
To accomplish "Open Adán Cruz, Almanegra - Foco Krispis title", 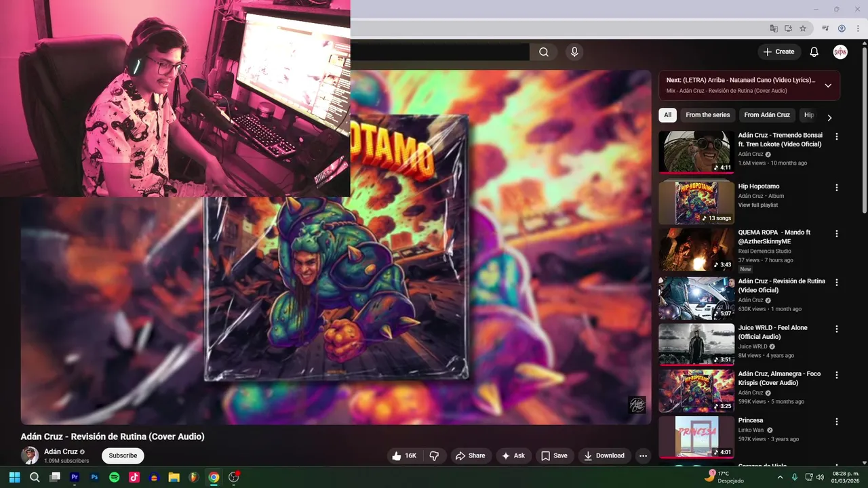I will point(780,378).
